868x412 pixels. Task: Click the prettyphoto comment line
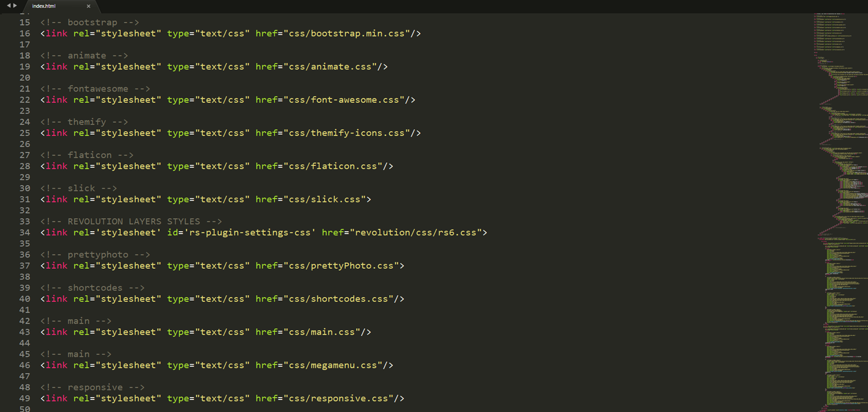(x=95, y=255)
